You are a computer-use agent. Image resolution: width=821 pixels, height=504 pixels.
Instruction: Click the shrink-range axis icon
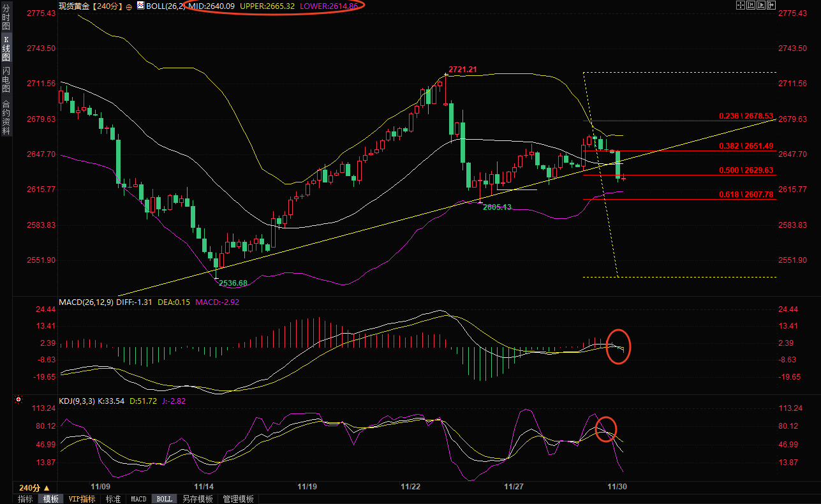click(751, 5)
